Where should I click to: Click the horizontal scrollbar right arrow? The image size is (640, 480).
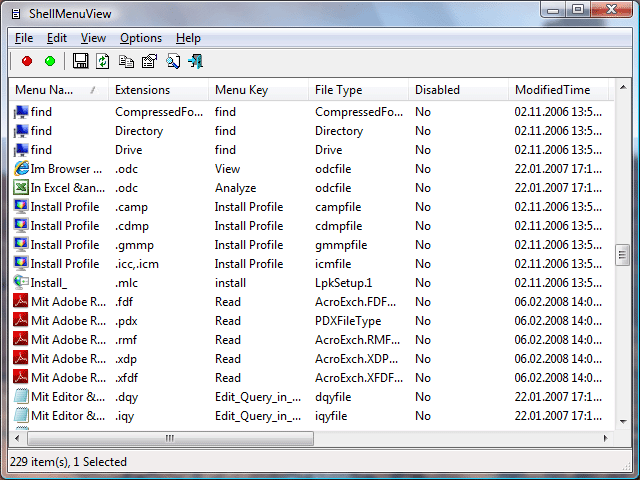[x=606, y=438]
